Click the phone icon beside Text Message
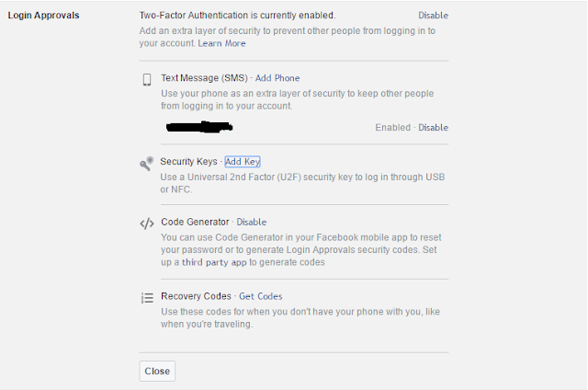Screen dimensions: 588x390 147,80
